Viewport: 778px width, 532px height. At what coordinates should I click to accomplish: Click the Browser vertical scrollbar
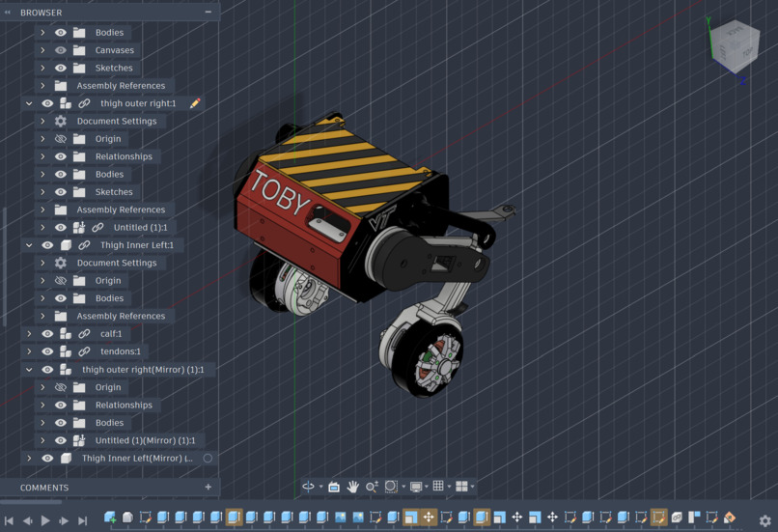click(5, 266)
